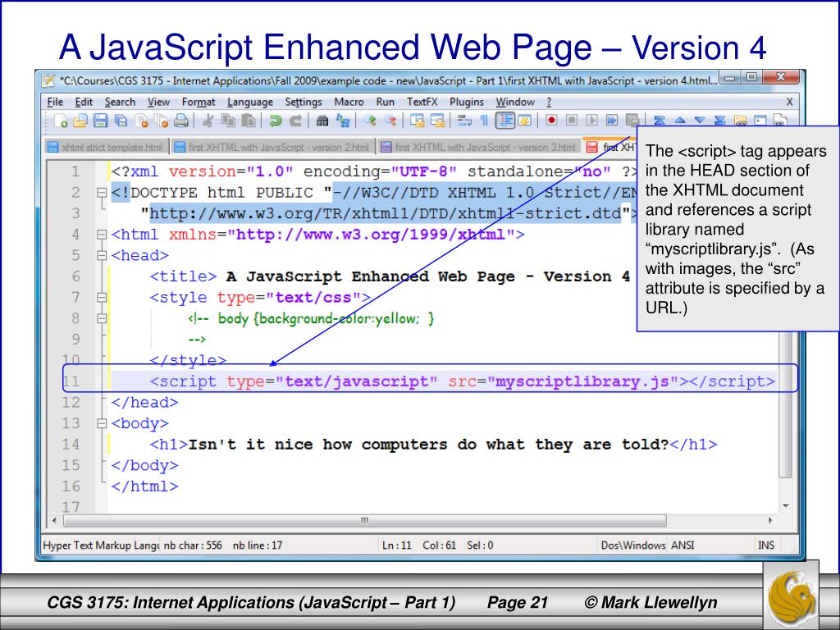
Task: Click the ANSI encoding status field
Action: 683,546
